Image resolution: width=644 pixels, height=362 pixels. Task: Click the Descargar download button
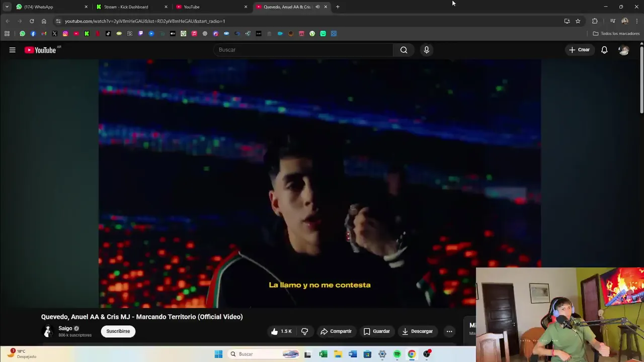coord(417,331)
